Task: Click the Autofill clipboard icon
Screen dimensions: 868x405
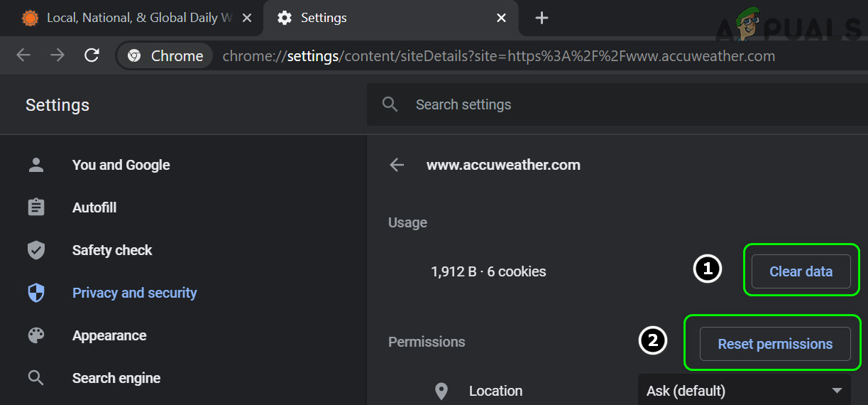Action: [35, 207]
